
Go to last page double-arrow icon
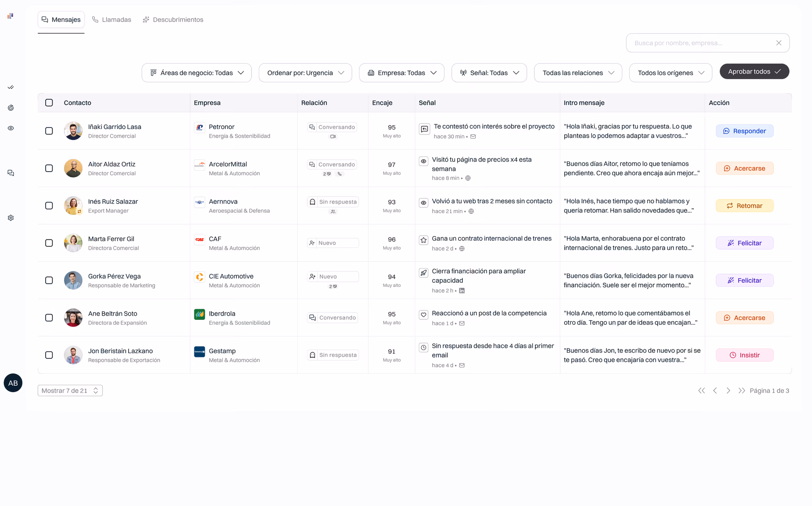pos(742,391)
